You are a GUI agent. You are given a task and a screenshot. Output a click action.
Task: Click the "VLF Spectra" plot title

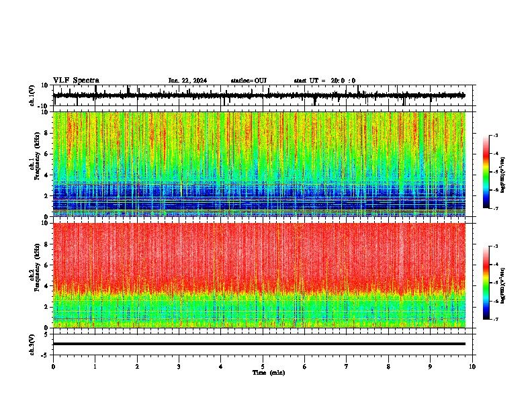click(76, 81)
